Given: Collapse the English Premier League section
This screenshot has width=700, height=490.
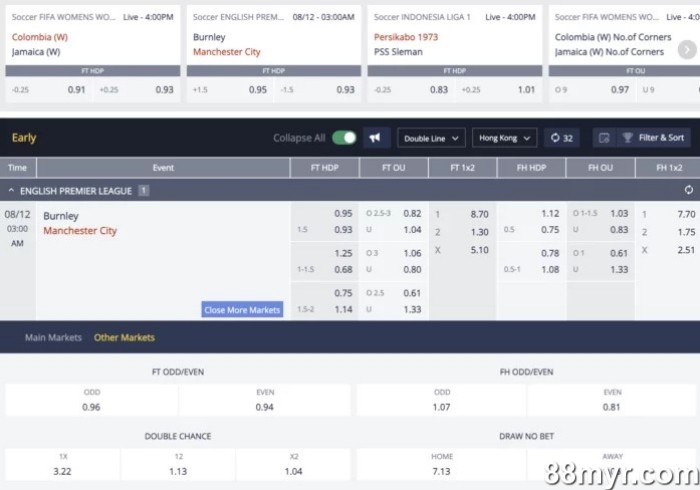Looking at the screenshot, I should pyautogui.click(x=11, y=191).
